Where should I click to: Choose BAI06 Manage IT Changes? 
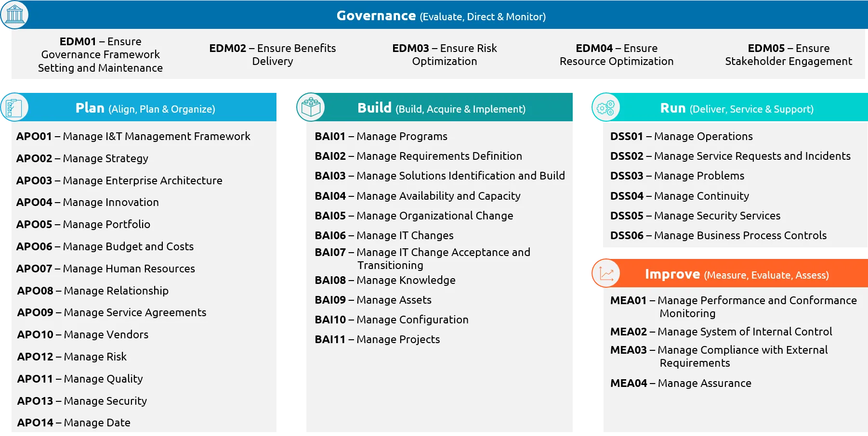384,235
